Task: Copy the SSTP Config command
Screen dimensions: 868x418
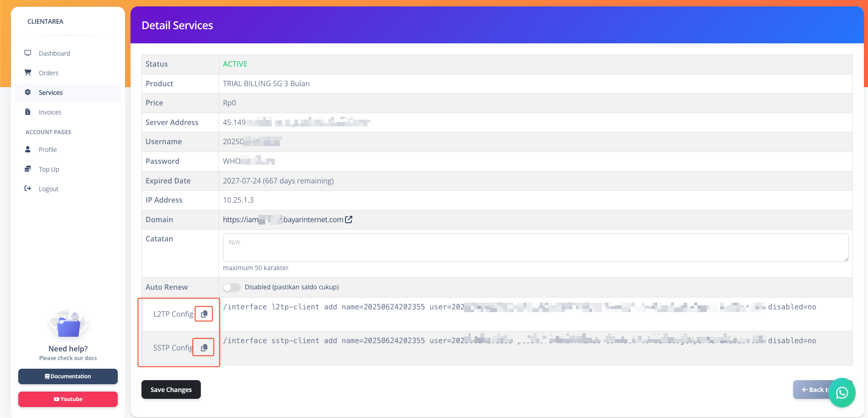Action: pyautogui.click(x=204, y=348)
